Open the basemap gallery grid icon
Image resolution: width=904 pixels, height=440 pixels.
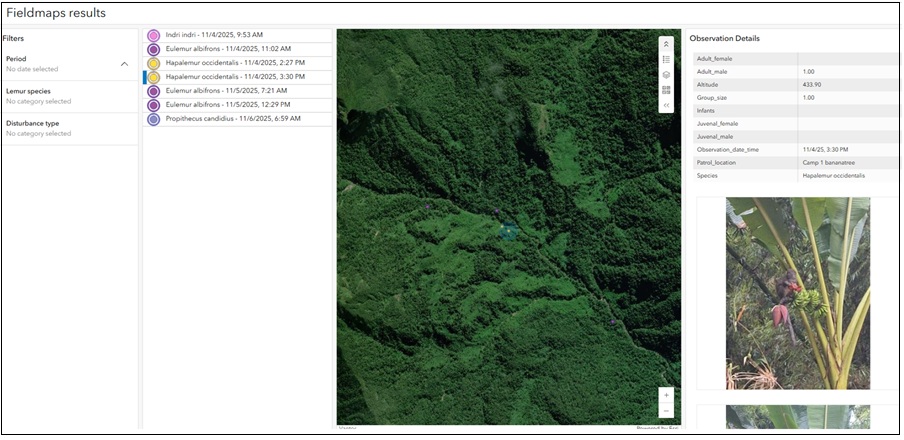click(x=666, y=90)
